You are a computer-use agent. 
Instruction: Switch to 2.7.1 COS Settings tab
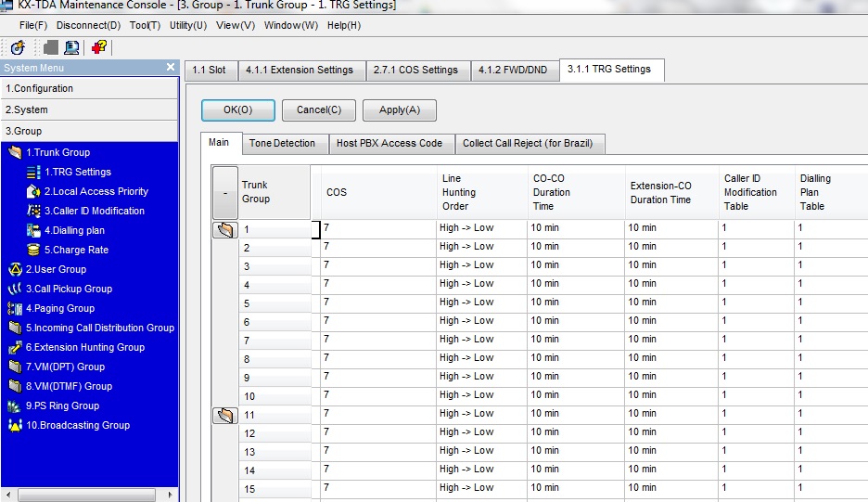(x=418, y=71)
